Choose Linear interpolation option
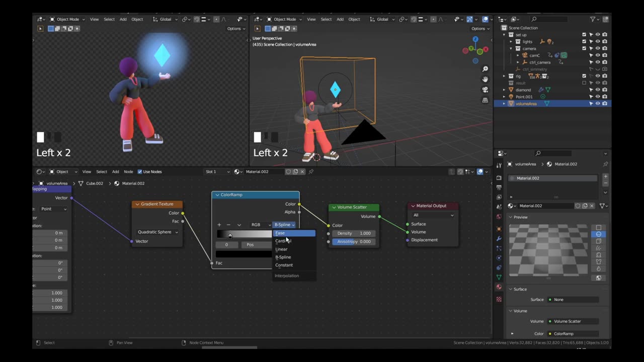This screenshot has width=644, height=362. (294, 249)
